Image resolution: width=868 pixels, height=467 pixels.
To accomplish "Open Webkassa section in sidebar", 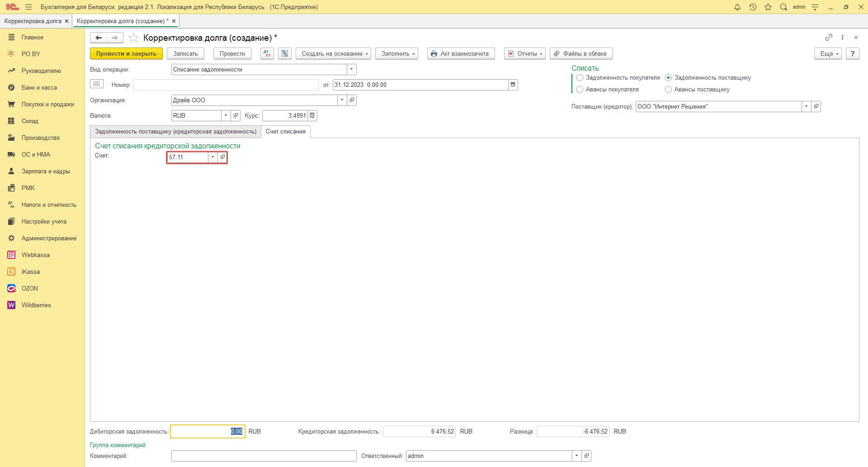I will tap(36, 255).
